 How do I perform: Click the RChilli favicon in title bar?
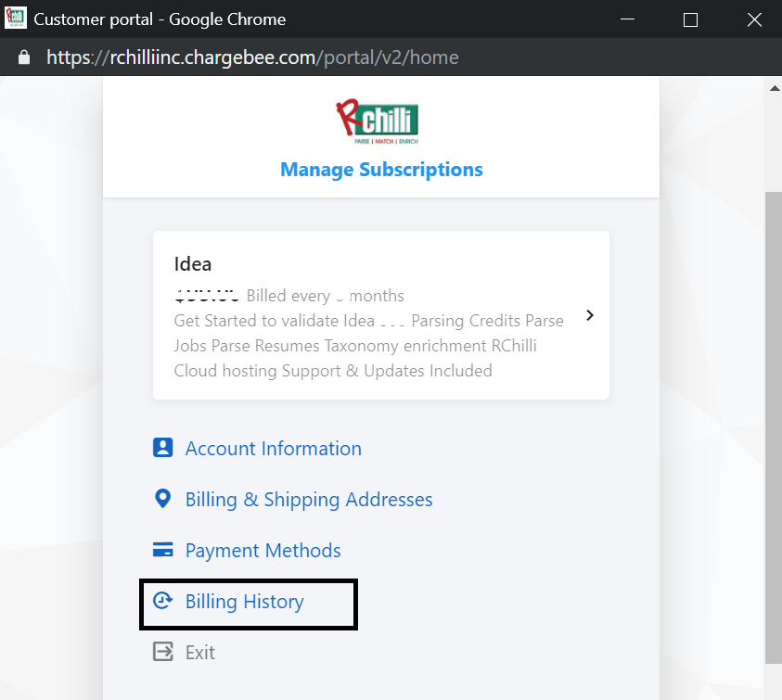tap(16, 19)
